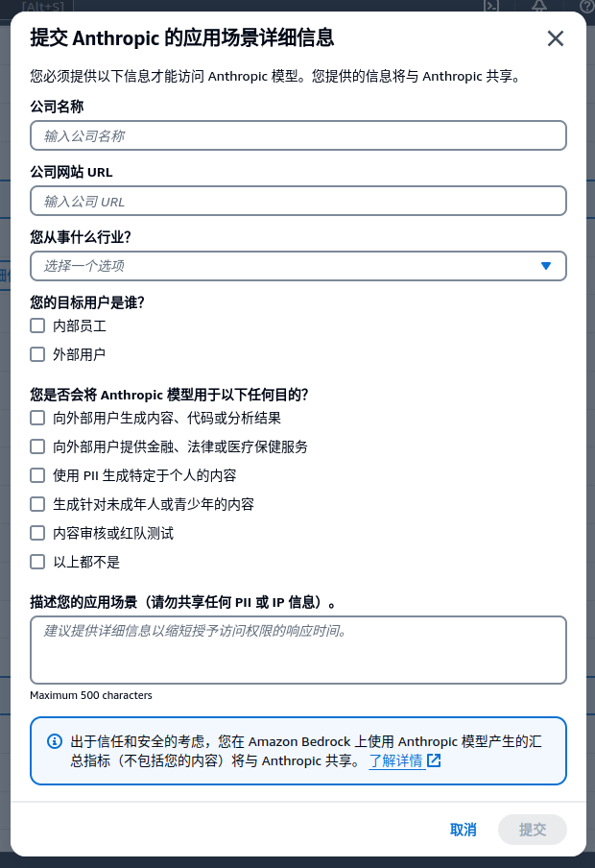Select 使用 PII 生成特定于个人的内容 checkbox
This screenshot has width=595, height=868.
click(37, 475)
